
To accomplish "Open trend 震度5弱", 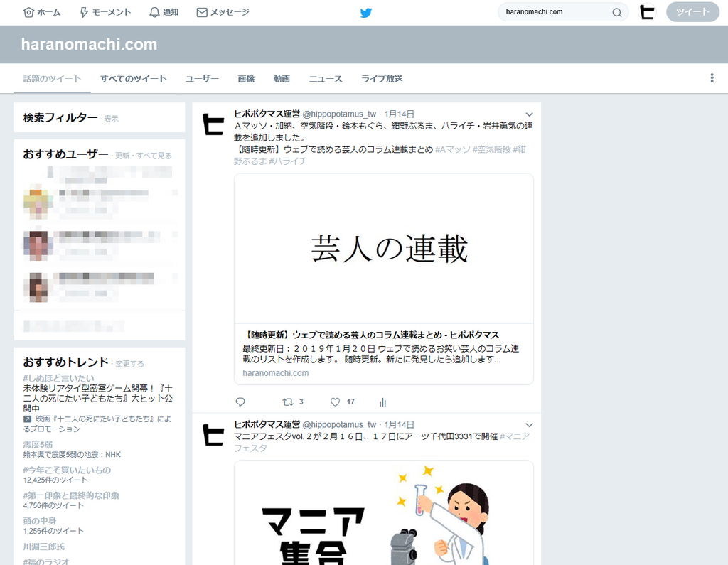I will click(x=38, y=444).
